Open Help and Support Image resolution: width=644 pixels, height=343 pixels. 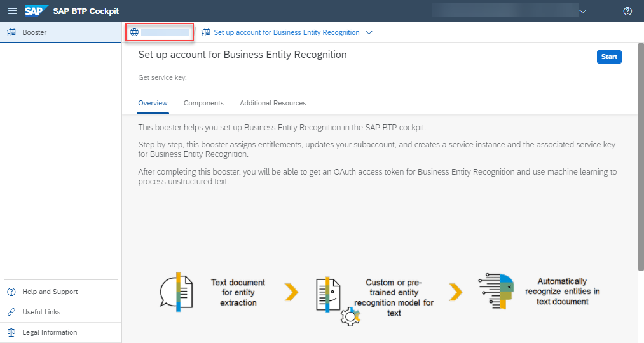61,292
